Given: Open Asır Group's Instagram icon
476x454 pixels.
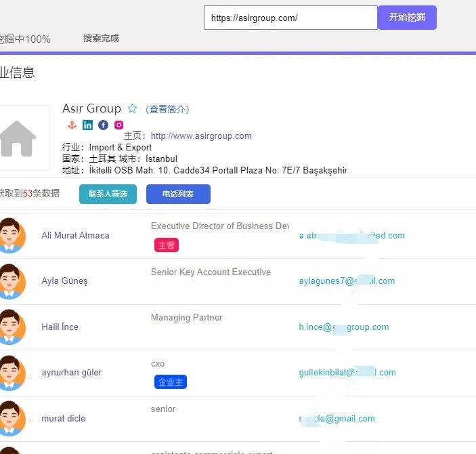Looking at the screenshot, I should (118, 125).
